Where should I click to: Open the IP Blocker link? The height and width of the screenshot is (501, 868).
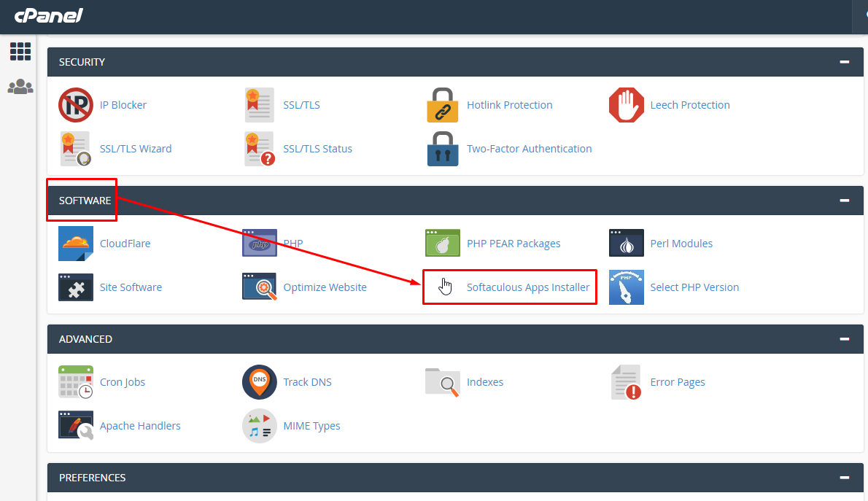pyautogui.click(x=123, y=104)
